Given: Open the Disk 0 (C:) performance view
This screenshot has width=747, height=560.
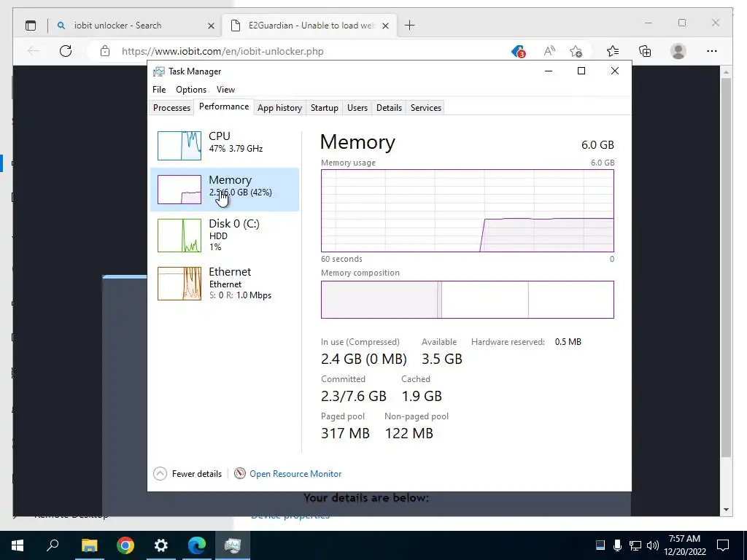Looking at the screenshot, I should pyautogui.click(x=225, y=236).
